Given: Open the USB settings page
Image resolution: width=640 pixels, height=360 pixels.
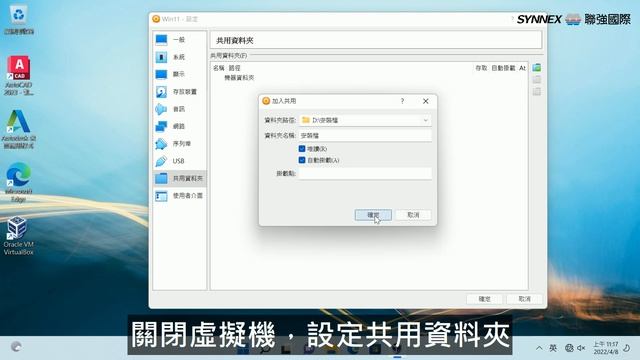Looking at the screenshot, I should click(x=180, y=161).
